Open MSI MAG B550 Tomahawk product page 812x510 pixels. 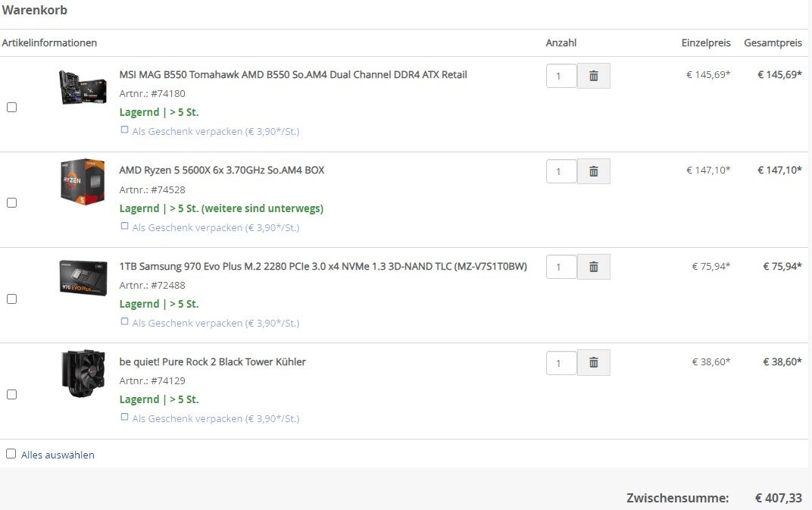pos(293,74)
